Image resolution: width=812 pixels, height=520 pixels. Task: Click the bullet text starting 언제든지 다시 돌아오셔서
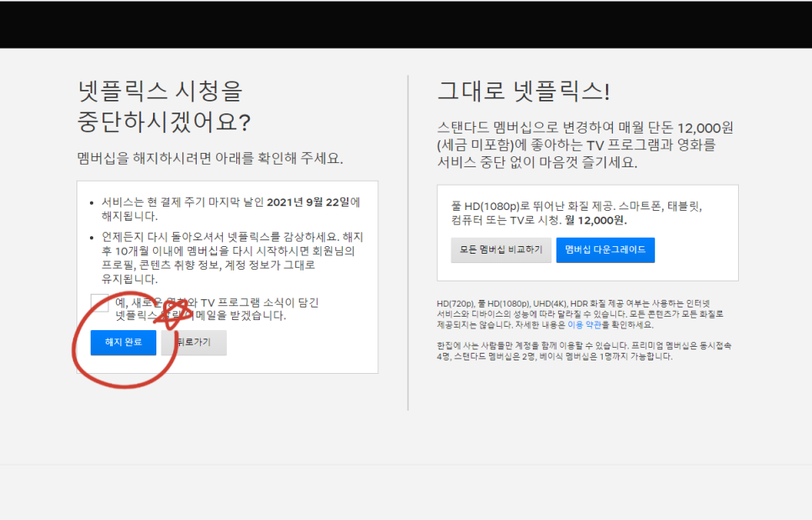(x=233, y=258)
